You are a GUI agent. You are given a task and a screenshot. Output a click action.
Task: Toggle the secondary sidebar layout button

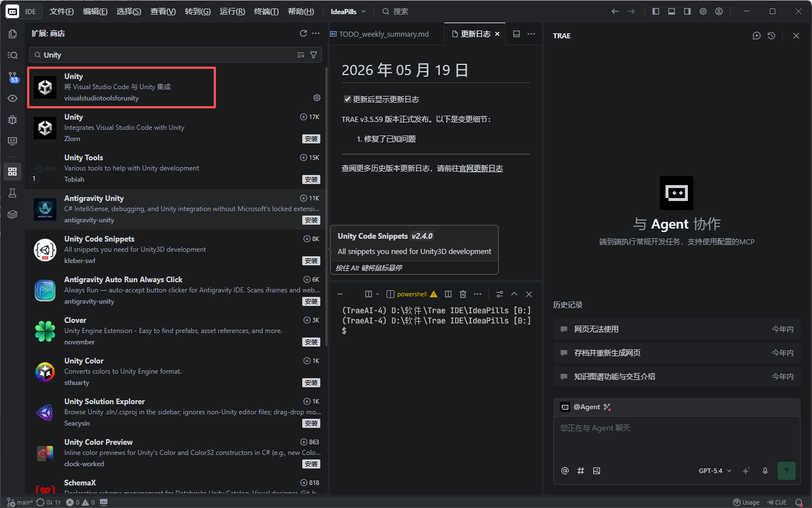687,11
